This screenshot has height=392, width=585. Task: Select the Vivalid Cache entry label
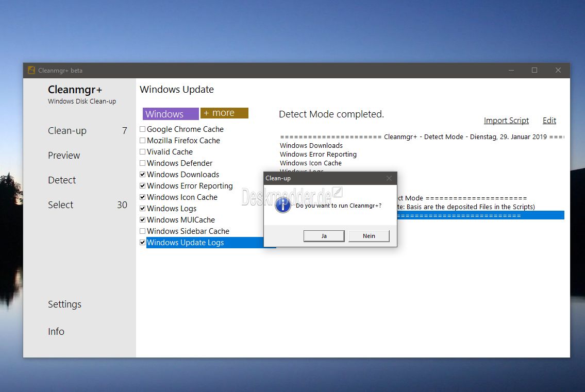(x=170, y=152)
